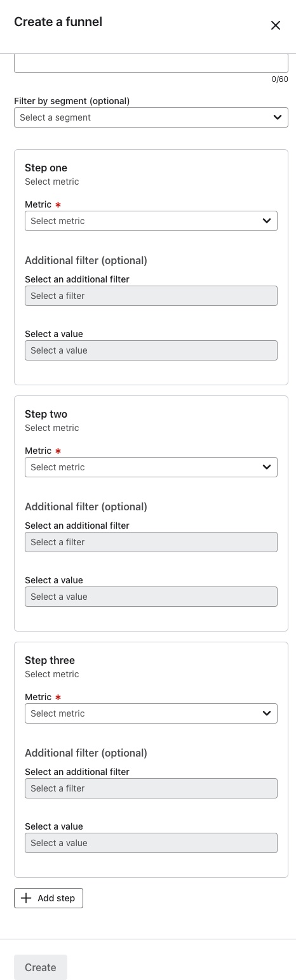Open the segment dropdown chevron
This screenshot has width=296, height=980.
278,117
